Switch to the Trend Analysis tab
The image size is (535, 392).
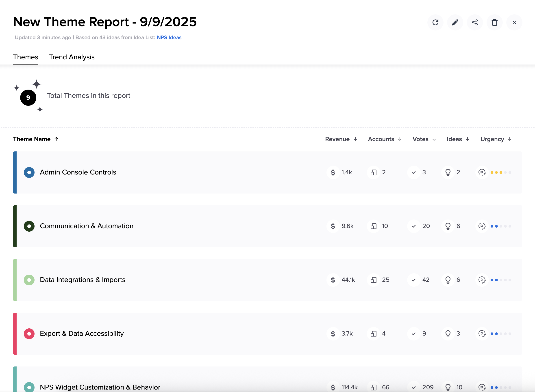click(x=72, y=57)
